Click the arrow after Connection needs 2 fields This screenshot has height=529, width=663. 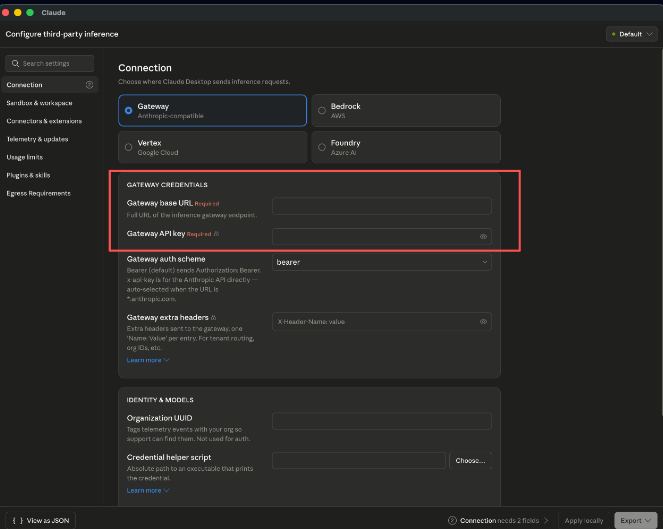coord(546,521)
